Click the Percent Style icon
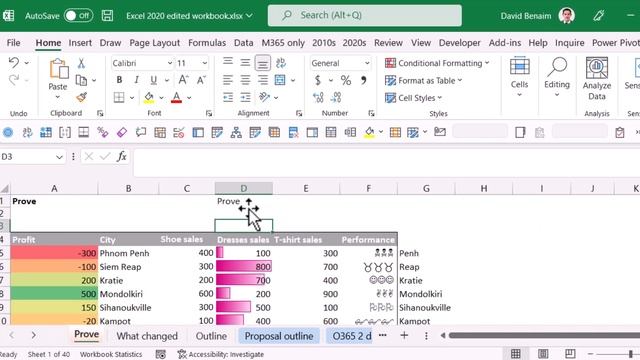This screenshot has width=640, height=360. point(346,80)
